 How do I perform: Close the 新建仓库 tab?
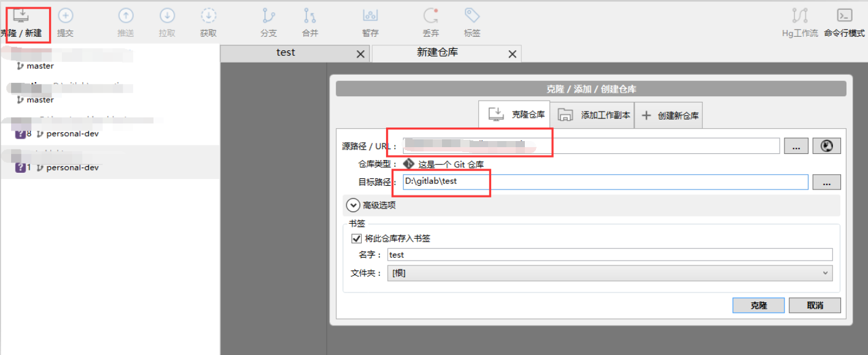click(x=513, y=55)
